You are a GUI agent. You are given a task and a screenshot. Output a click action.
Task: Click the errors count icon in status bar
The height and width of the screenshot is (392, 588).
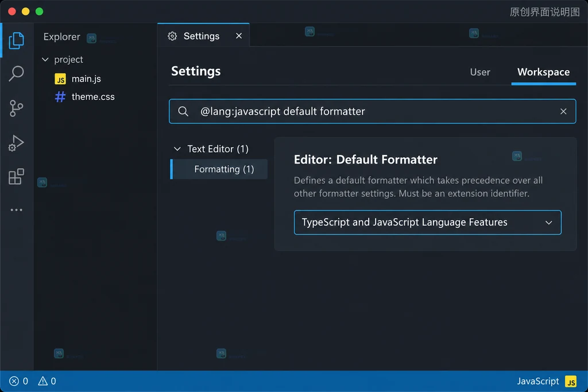tap(14, 381)
